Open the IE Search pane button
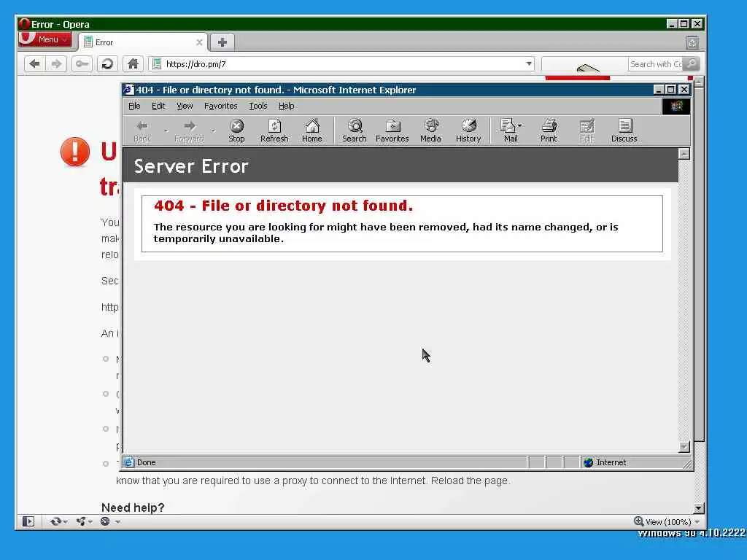 (355, 131)
